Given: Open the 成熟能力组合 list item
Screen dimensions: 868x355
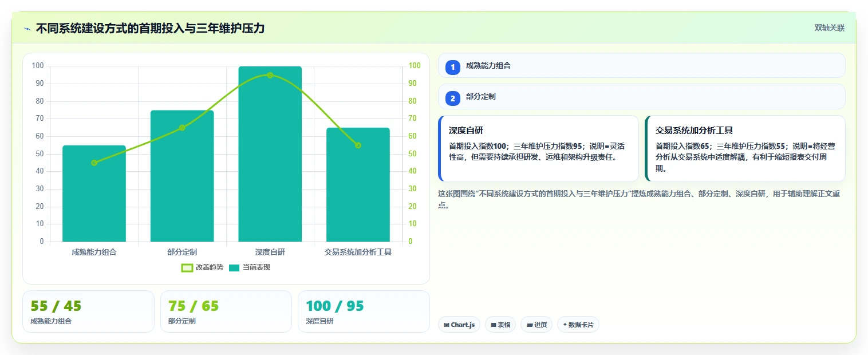Looking at the screenshot, I should pos(641,65).
